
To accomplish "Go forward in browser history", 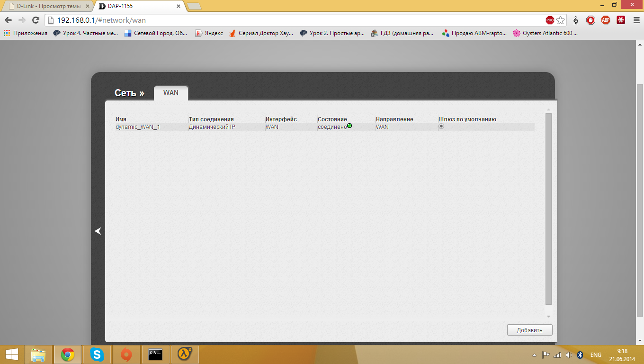I will (x=22, y=20).
